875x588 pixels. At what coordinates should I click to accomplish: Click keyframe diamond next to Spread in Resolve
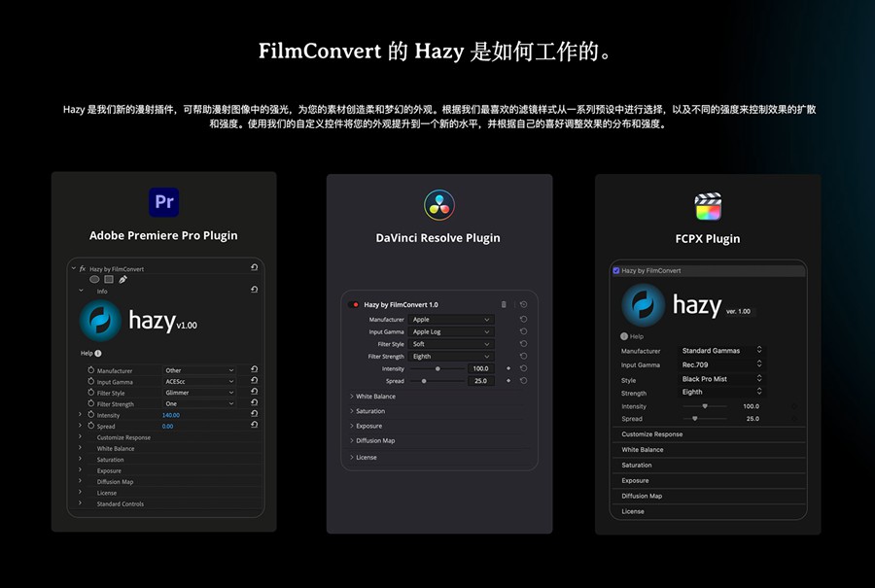coord(508,380)
